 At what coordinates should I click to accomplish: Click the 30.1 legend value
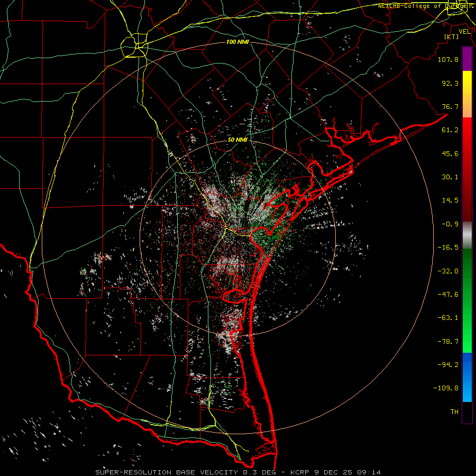(450, 177)
